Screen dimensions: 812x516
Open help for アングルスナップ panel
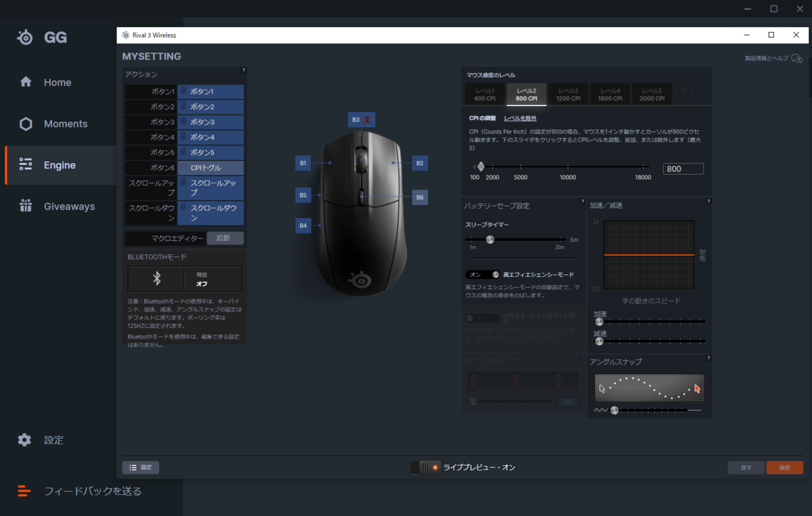click(x=708, y=358)
